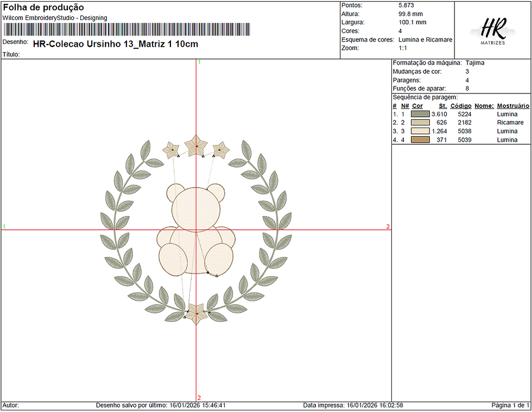Image resolution: width=532 pixels, height=412 pixels.
Task: Select stitch count "371" in row 4
Action: pos(442,140)
